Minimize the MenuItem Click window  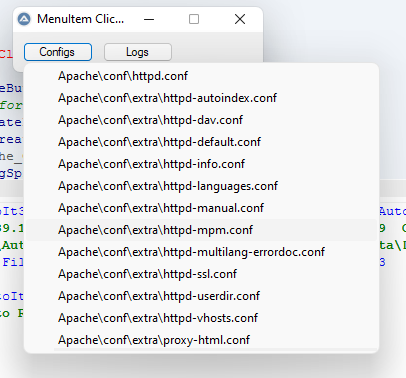click(x=149, y=19)
